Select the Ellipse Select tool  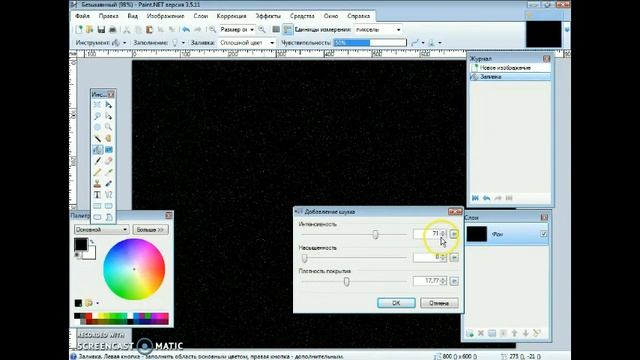[97, 127]
